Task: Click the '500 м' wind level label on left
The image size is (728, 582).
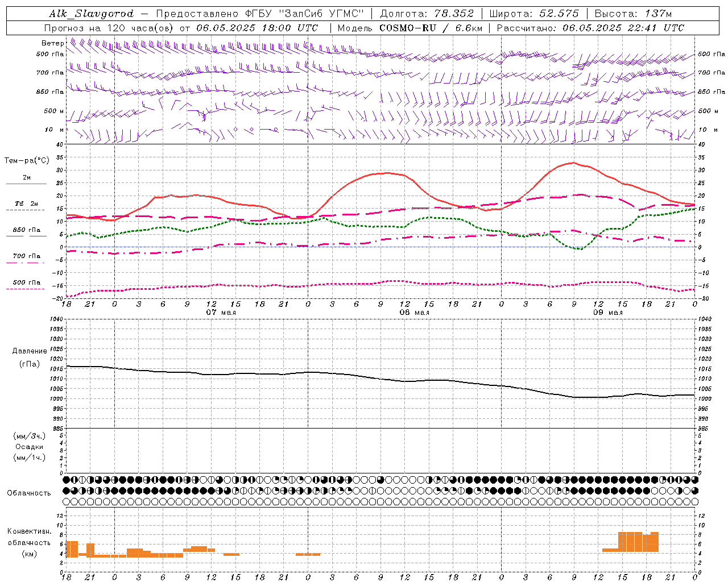Action: click(54, 111)
